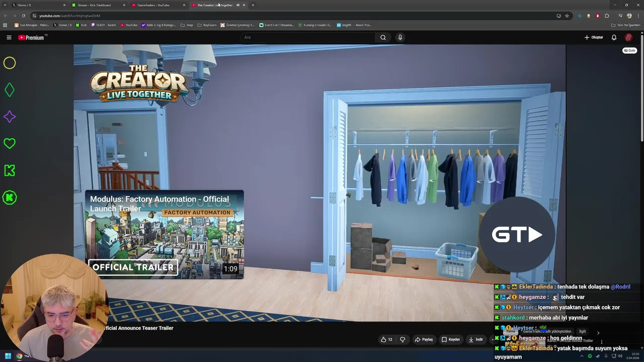Click the Chrome taskbar icon
The image size is (644, 362).
pos(19,356)
